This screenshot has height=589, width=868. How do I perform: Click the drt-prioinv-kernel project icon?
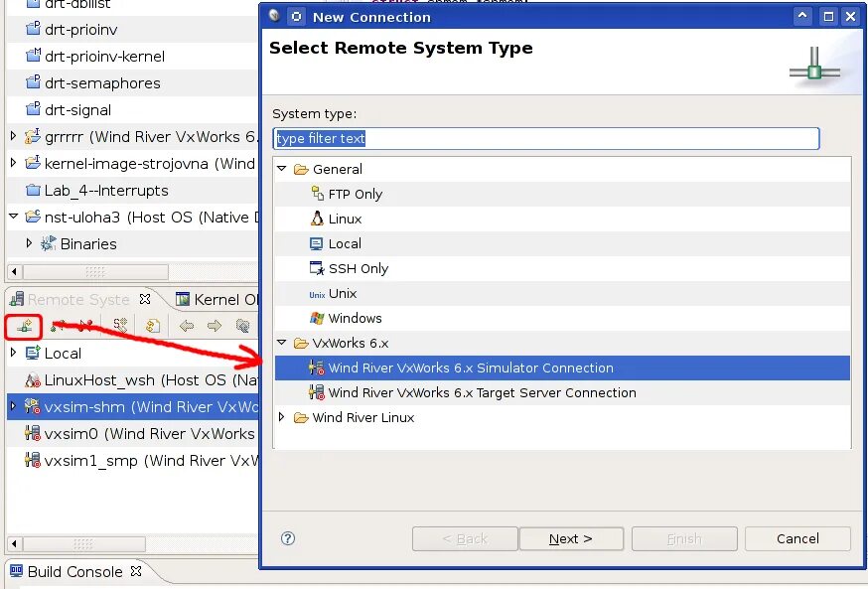coord(33,56)
